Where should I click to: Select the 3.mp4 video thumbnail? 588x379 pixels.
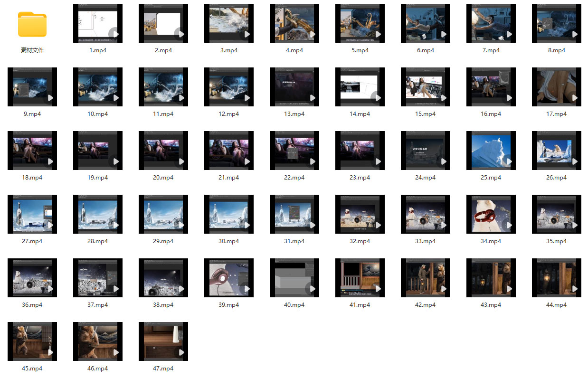pyautogui.click(x=229, y=23)
